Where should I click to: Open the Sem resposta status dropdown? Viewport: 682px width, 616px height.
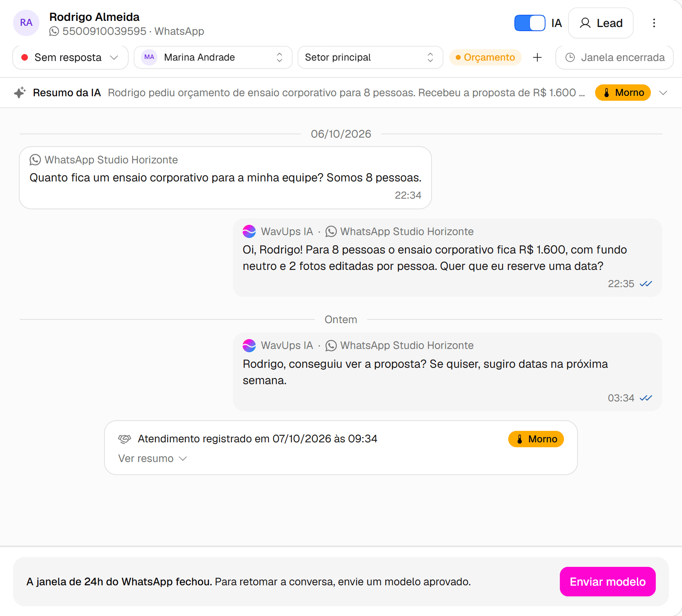[70, 57]
